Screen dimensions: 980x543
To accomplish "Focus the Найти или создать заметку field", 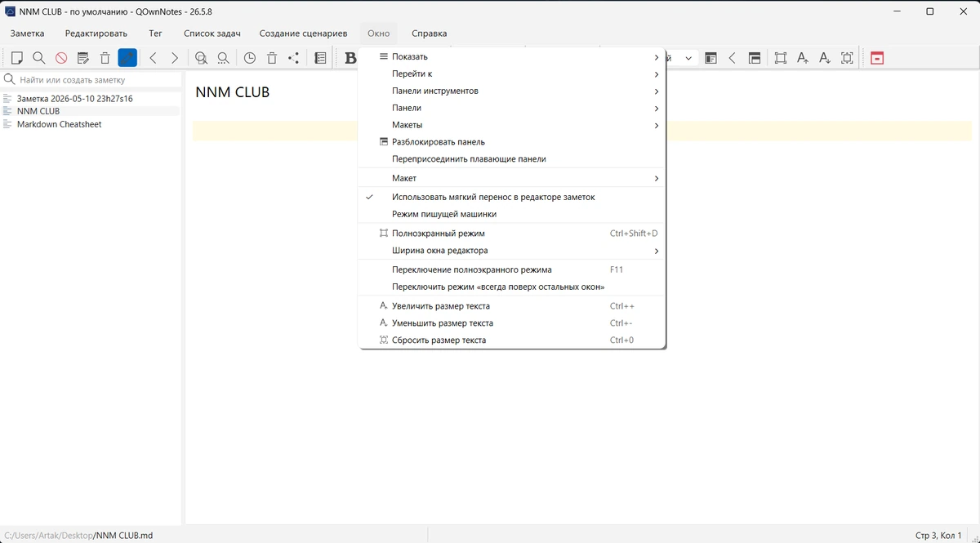I will pos(91,80).
